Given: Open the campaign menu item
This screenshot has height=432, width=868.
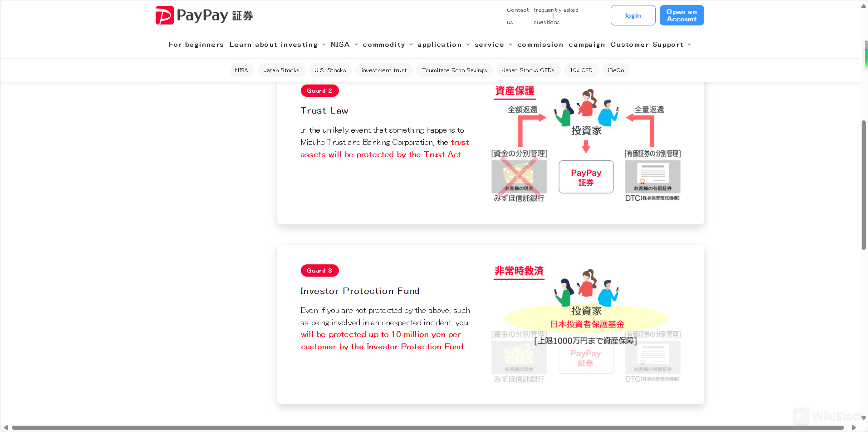Looking at the screenshot, I should pyautogui.click(x=587, y=45).
